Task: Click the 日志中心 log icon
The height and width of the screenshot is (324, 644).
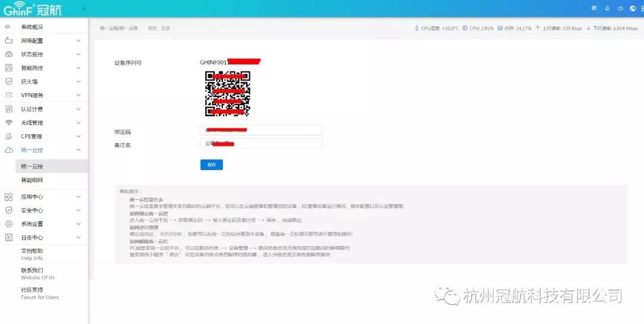Action: click(x=8, y=237)
